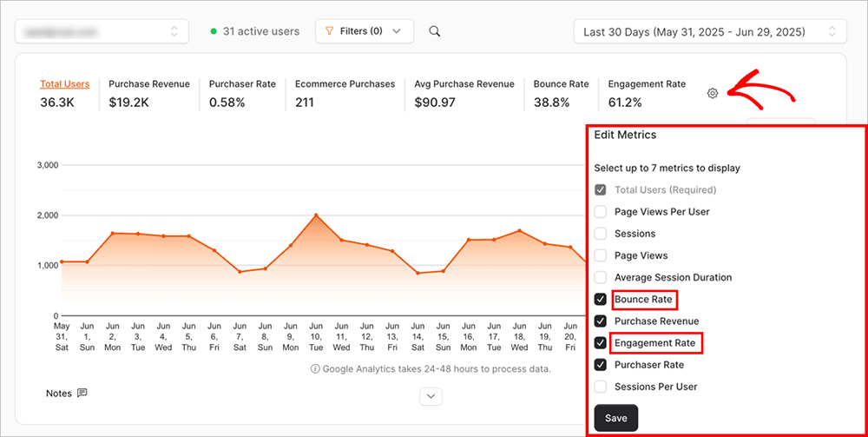Click the Notes label
This screenshot has width=868, height=437.
(59, 394)
